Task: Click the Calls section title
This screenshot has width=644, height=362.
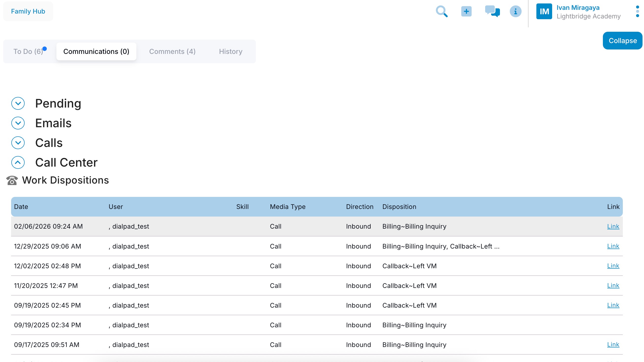Action: pyautogui.click(x=49, y=143)
